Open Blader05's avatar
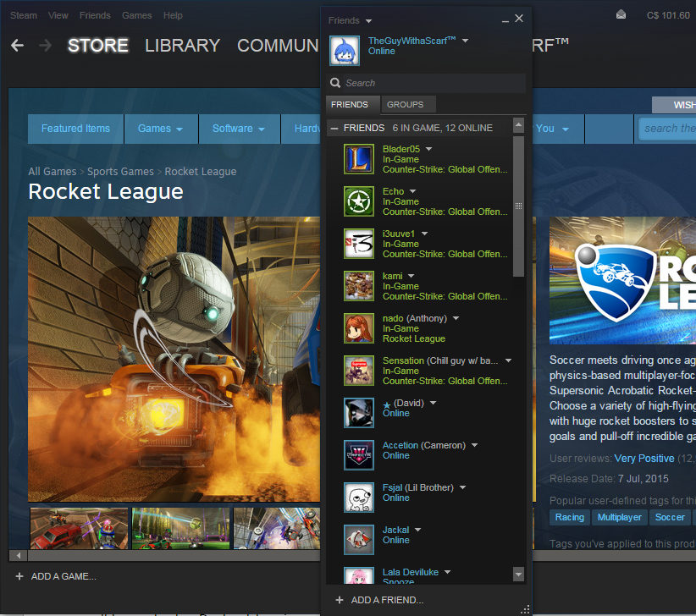Viewport: 696px width, 616px height. click(359, 159)
